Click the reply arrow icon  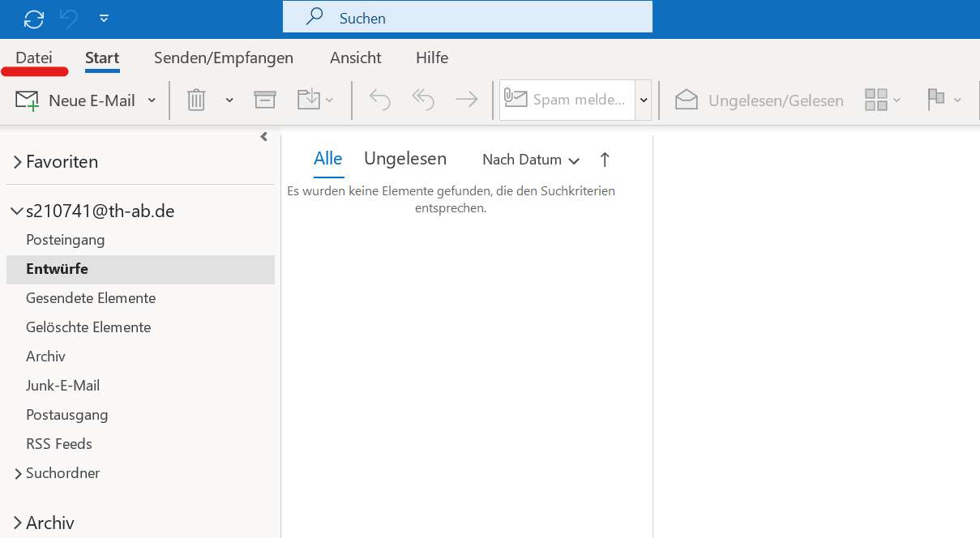[x=379, y=100]
